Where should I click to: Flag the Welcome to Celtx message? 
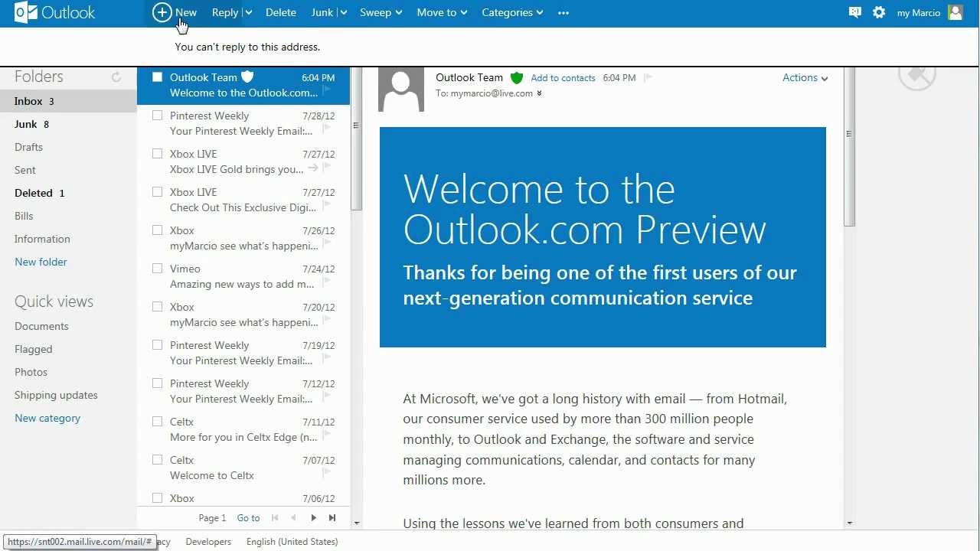point(327,473)
